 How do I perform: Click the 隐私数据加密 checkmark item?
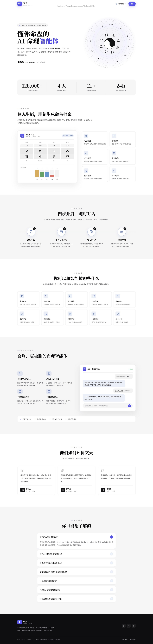(40, 419)
